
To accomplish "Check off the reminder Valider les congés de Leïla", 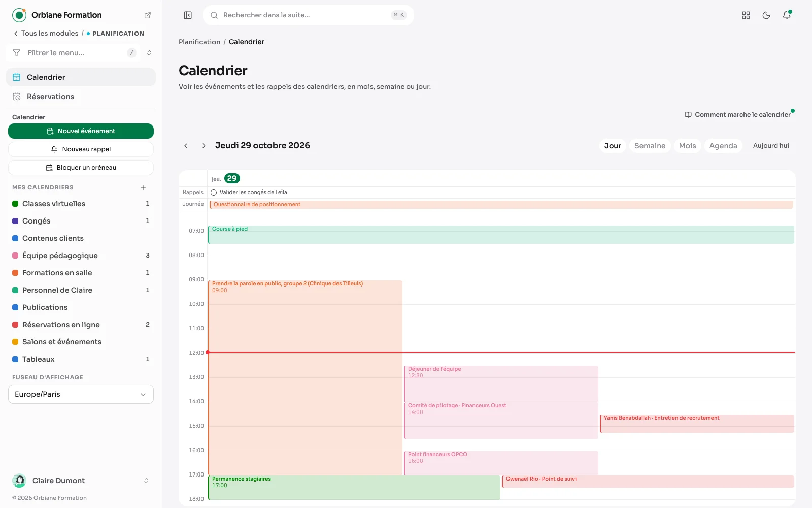I will [214, 193].
